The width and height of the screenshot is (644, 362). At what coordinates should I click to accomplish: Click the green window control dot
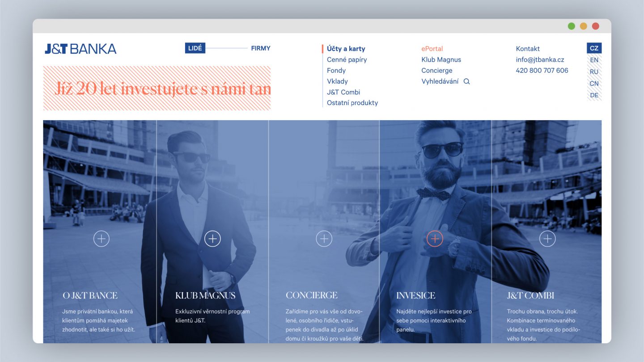tap(571, 26)
